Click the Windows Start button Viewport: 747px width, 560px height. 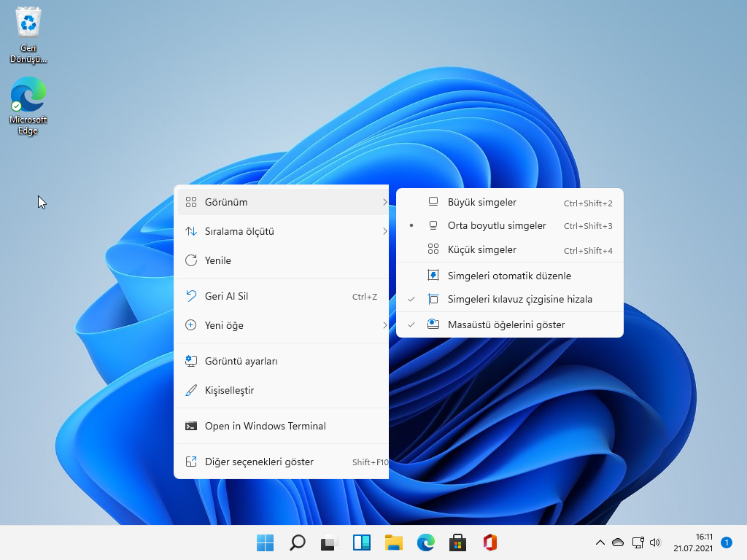265,542
